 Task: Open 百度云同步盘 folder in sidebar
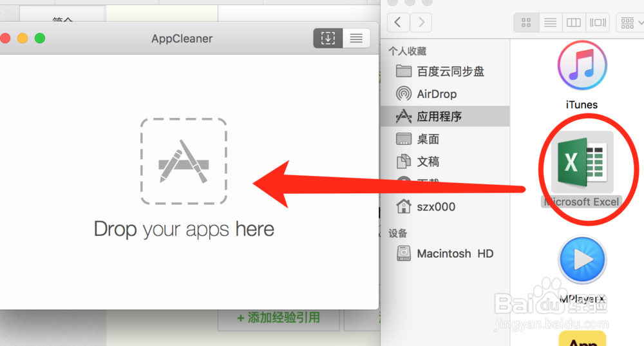tap(445, 72)
